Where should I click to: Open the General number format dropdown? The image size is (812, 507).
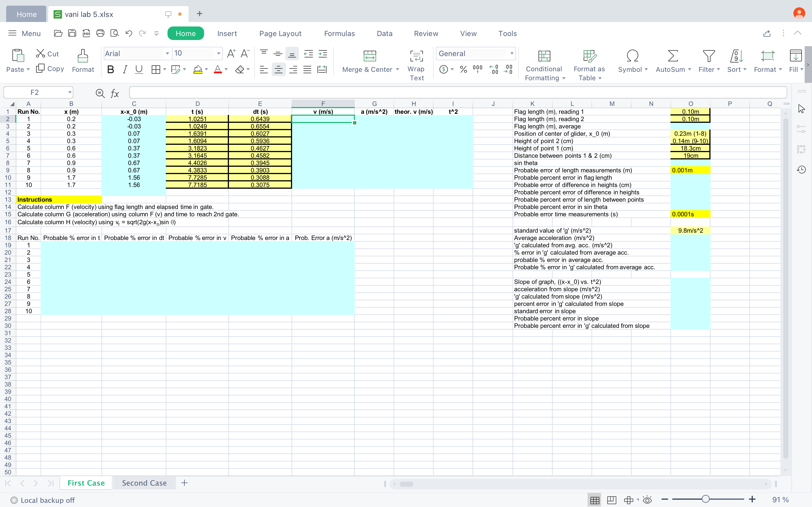pos(511,53)
